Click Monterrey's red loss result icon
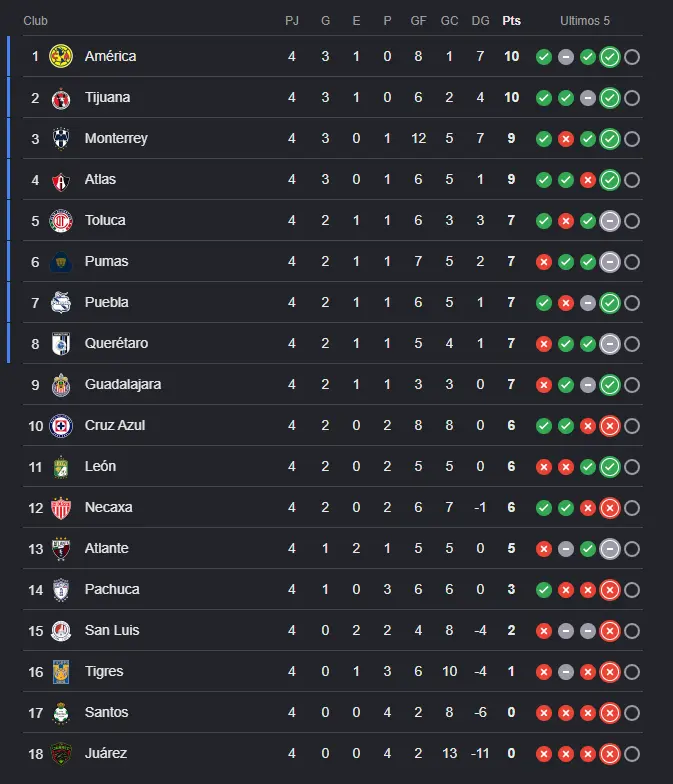 566,139
